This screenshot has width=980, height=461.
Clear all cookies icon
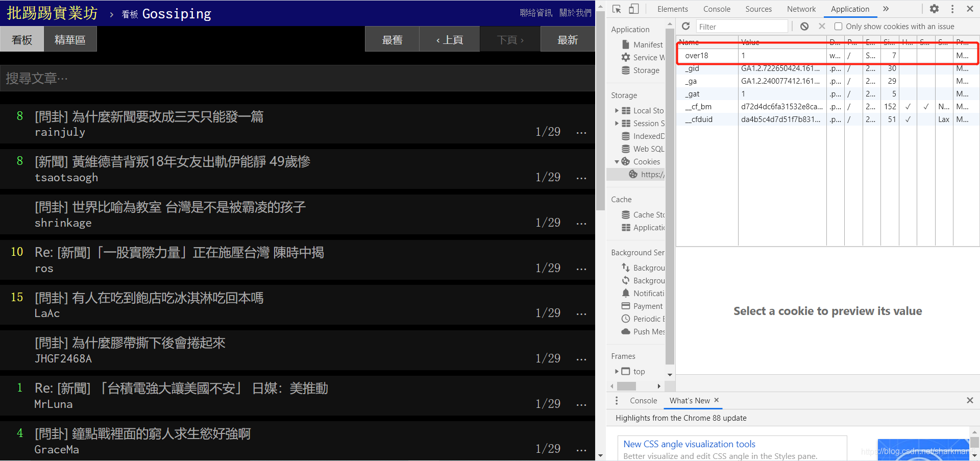(x=804, y=26)
